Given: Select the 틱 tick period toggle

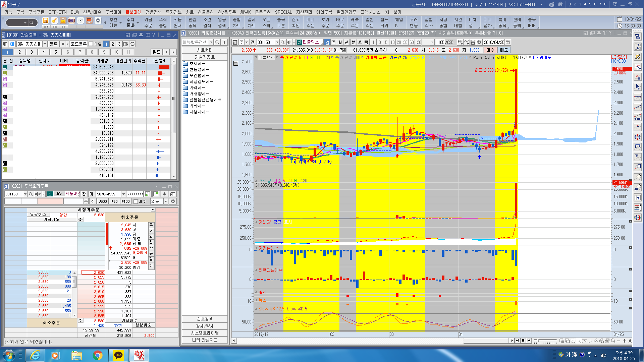Looking at the screenshot, I should (366, 42).
